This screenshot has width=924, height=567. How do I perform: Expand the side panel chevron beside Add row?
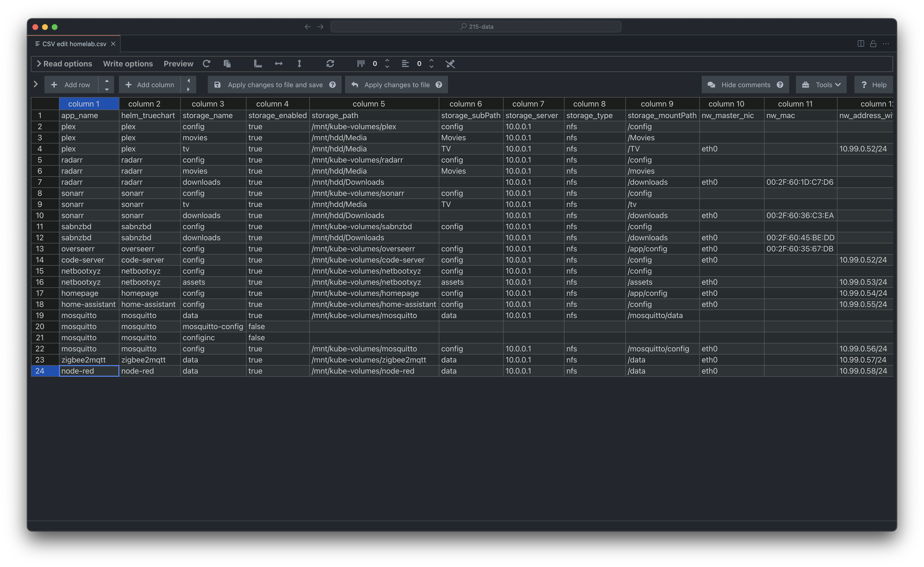36,84
